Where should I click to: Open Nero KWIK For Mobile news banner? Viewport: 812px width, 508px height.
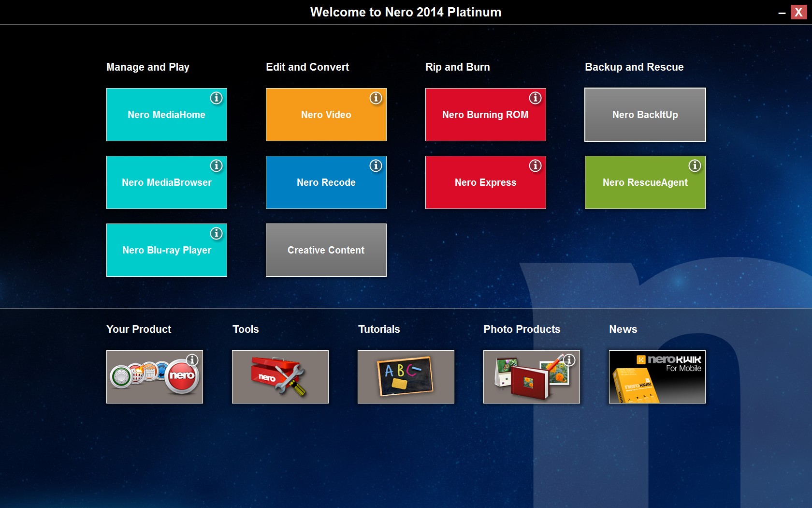tap(657, 377)
